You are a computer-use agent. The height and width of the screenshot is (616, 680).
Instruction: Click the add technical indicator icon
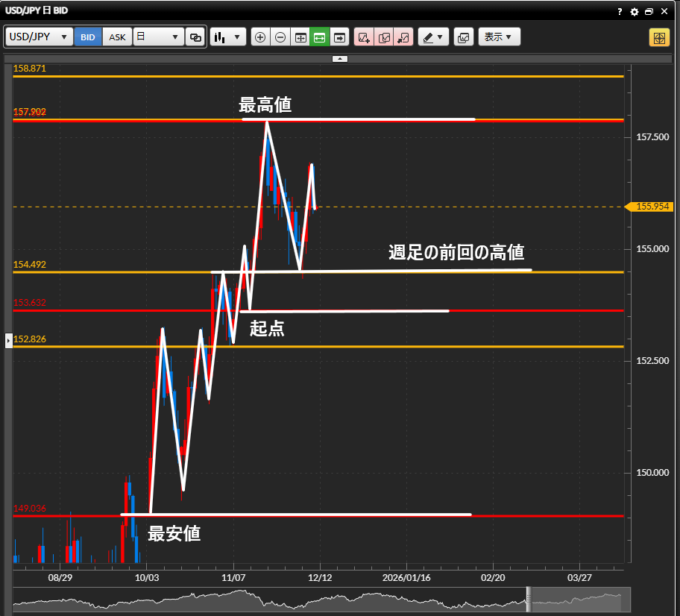364,37
